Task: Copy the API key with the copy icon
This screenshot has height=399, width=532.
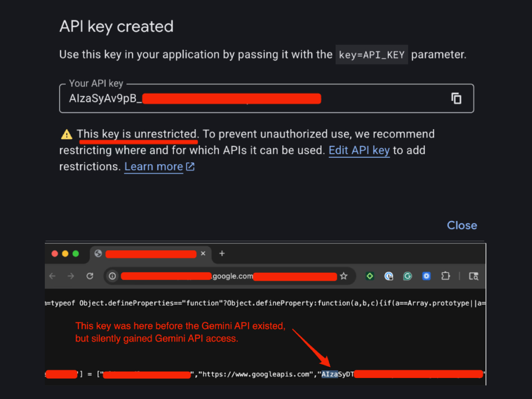Action: (456, 99)
